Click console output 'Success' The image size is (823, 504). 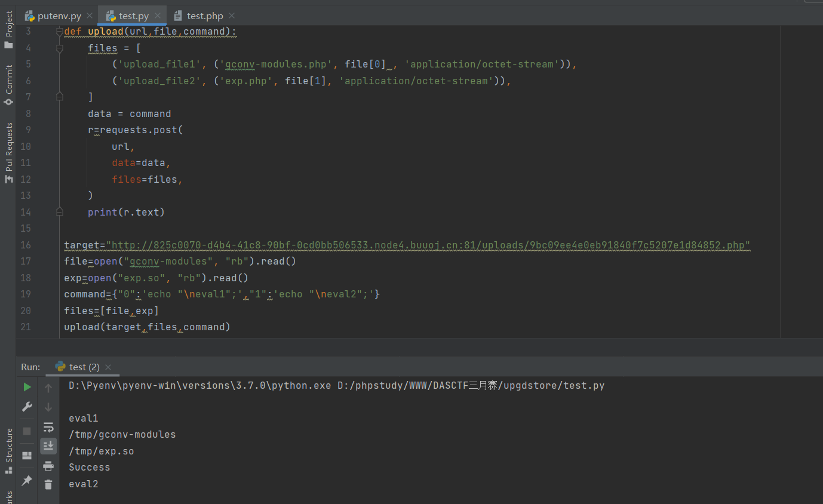pos(90,467)
